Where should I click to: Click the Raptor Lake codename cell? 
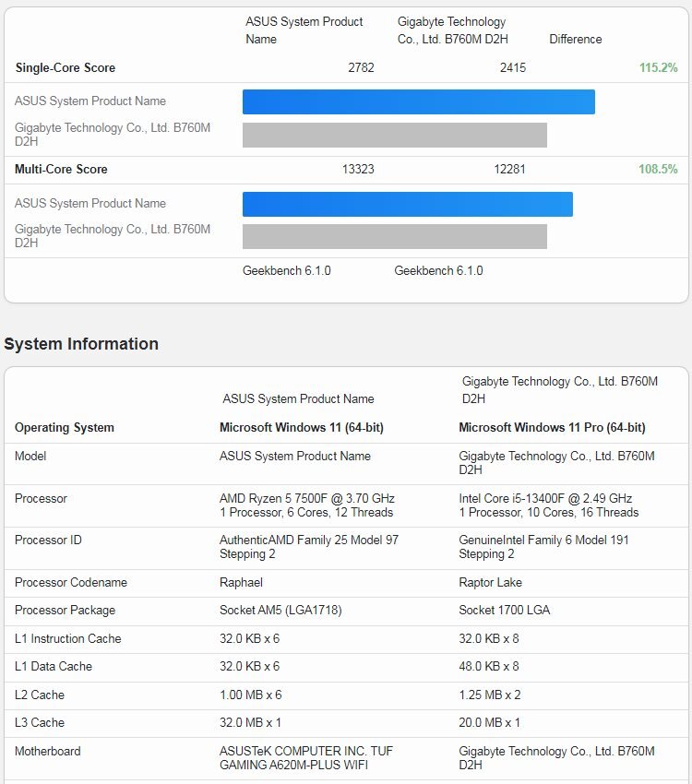pyautogui.click(x=490, y=583)
